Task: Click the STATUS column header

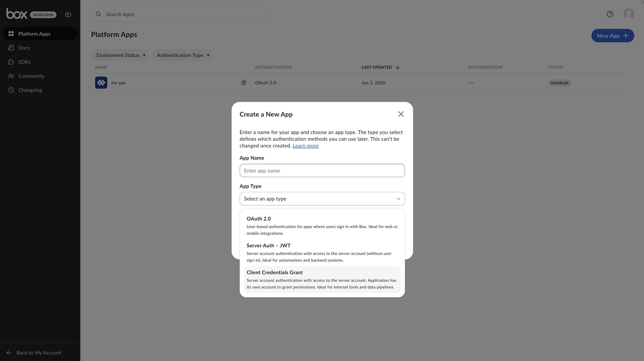Action: (x=556, y=67)
